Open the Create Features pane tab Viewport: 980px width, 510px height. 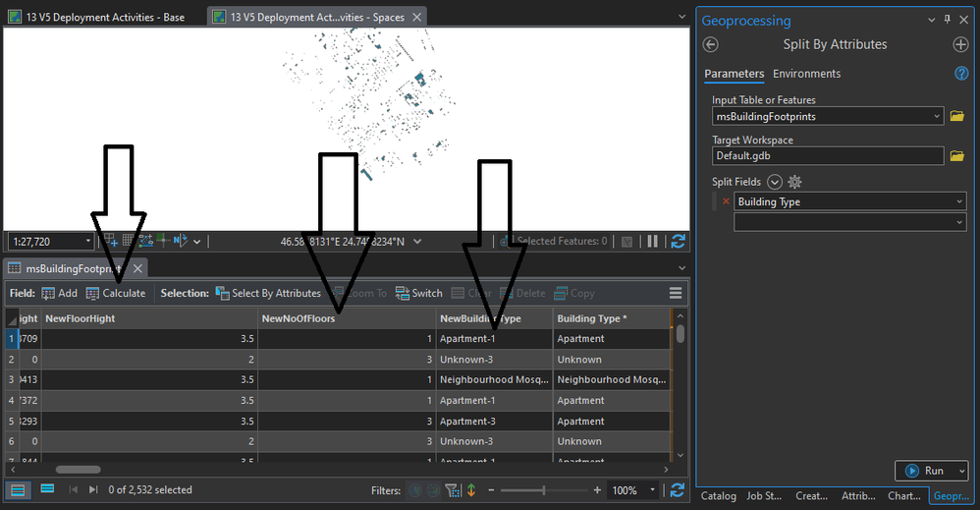[x=811, y=495]
